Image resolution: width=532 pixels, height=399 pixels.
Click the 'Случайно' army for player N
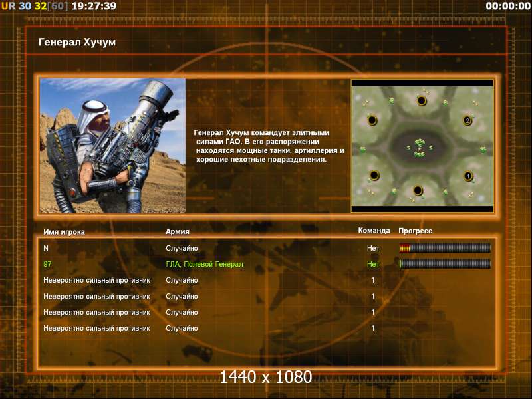pyautogui.click(x=182, y=248)
